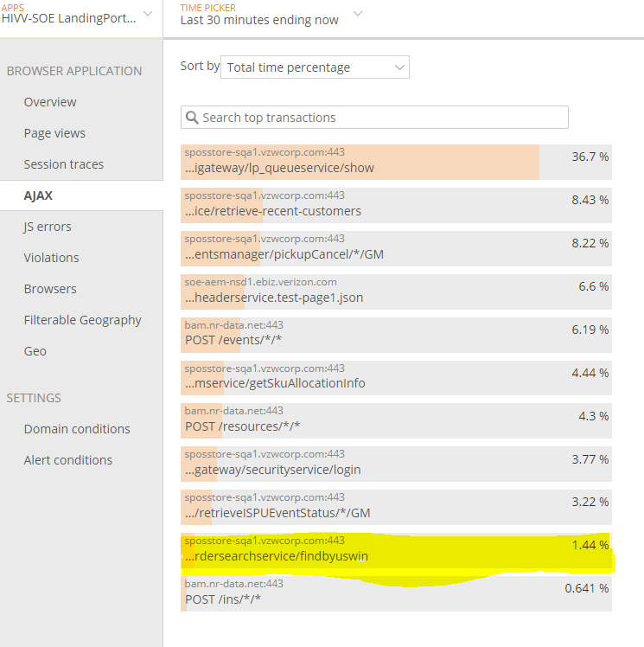Open the APPS selector chevron
This screenshot has height=647, width=644.
pyautogui.click(x=148, y=14)
